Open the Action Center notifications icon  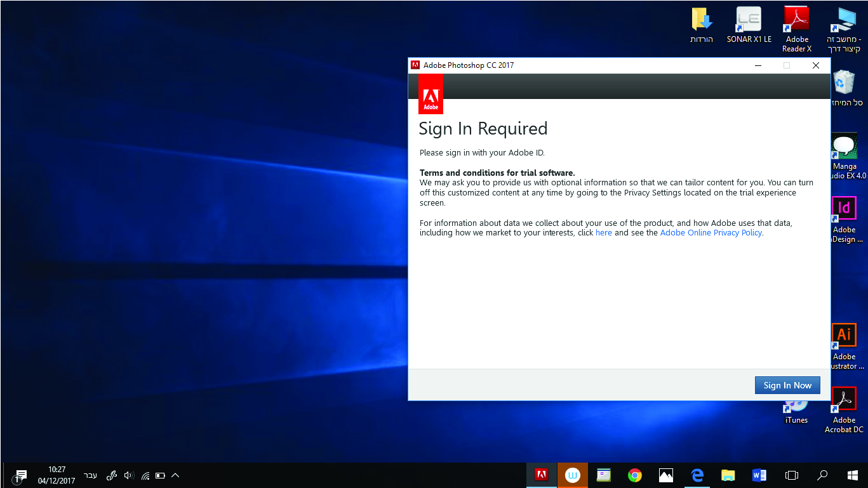click(21, 475)
